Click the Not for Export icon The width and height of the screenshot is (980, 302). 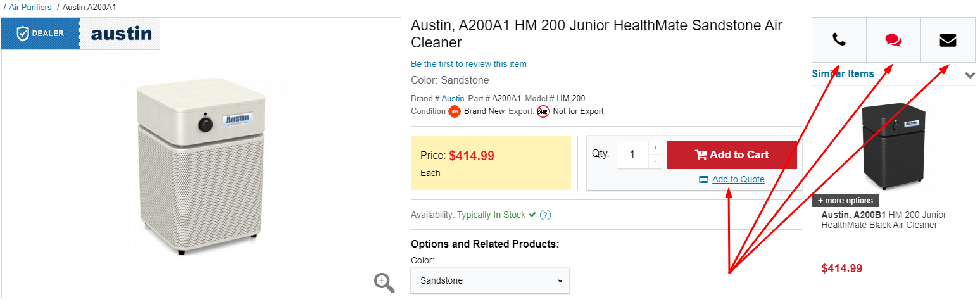[543, 111]
